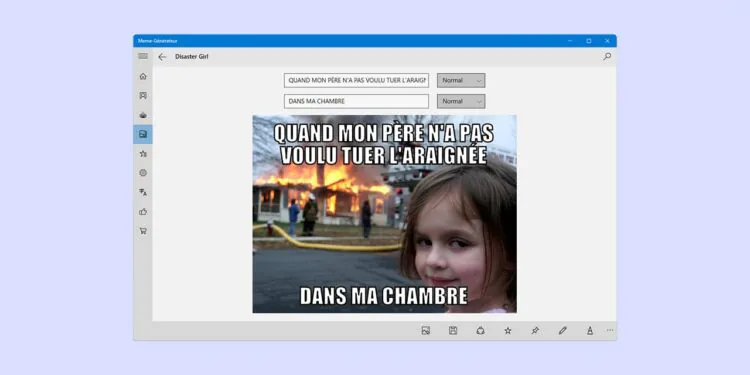Viewport: 750px width, 375px height.
Task: Add the meme to favorites with the star icon
Action: [x=508, y=331]
